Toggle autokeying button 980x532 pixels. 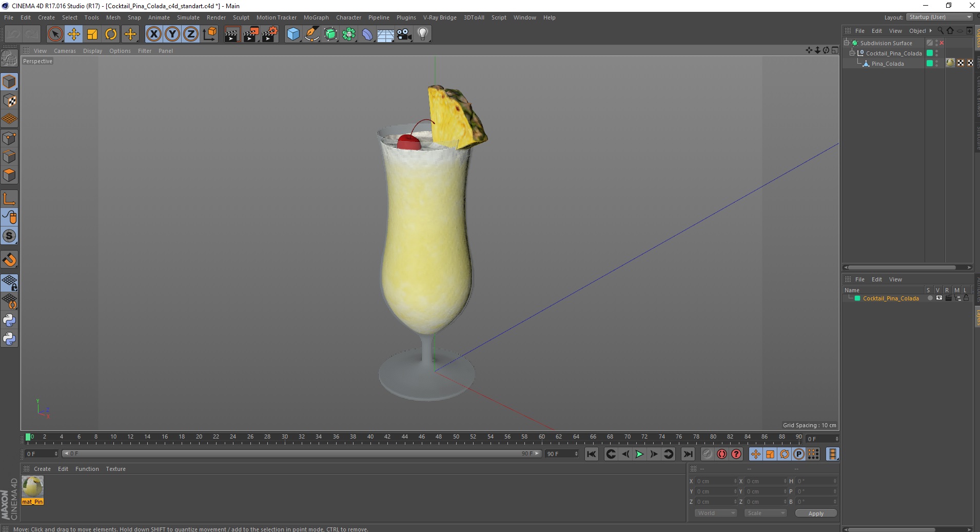tap(722, 454)
